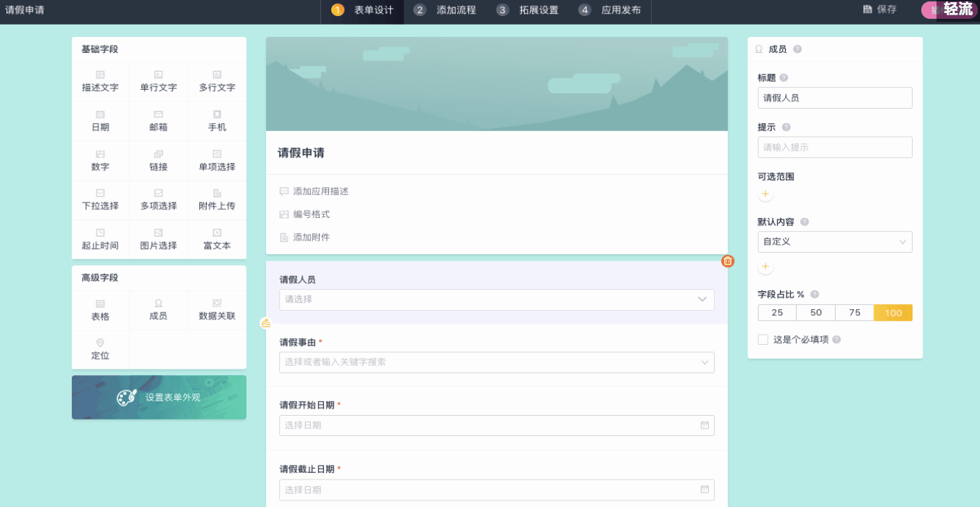This screenshot has height=507, width=980.
Task: Open 设置表单外观 to style the form
Action: pyautogui.click(x=159, y=397)
